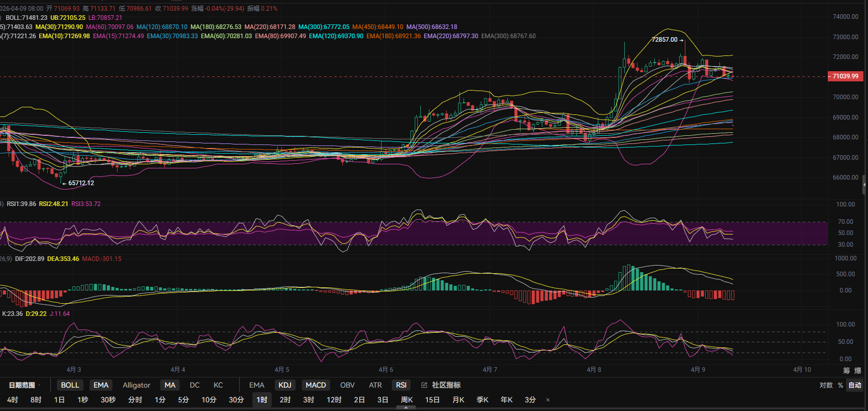Screen dimensions: 868x411
Task: Switch to the 4时 timeframe
Action: 13,400
